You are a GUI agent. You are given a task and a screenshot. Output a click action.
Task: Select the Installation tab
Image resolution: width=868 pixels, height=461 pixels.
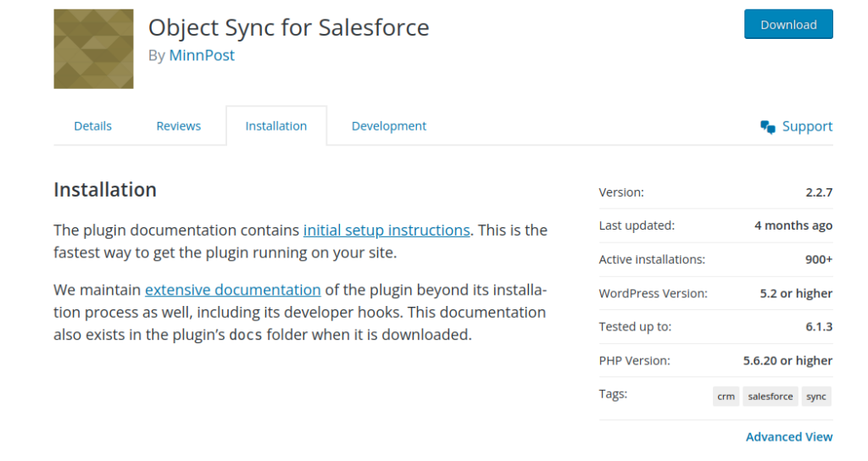276,126
